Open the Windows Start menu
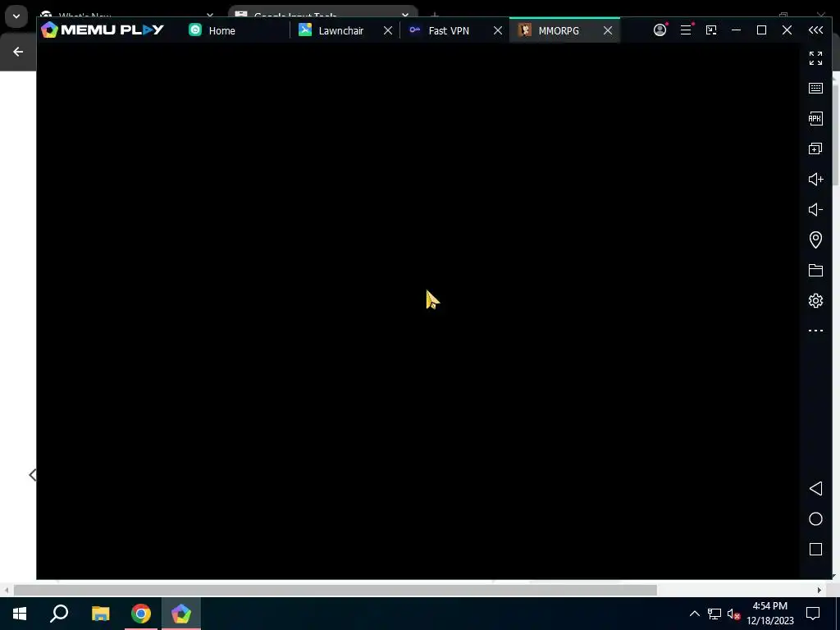 pyautogui.click(x=20, y=614)
